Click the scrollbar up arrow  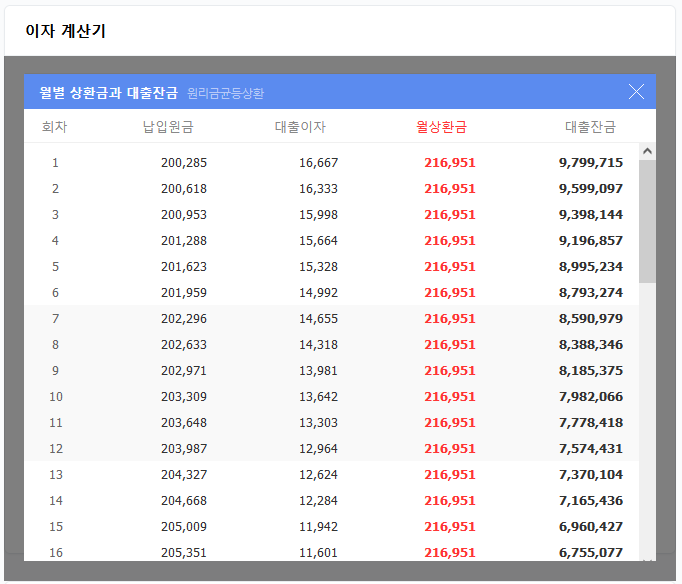(x=647, y=151)
